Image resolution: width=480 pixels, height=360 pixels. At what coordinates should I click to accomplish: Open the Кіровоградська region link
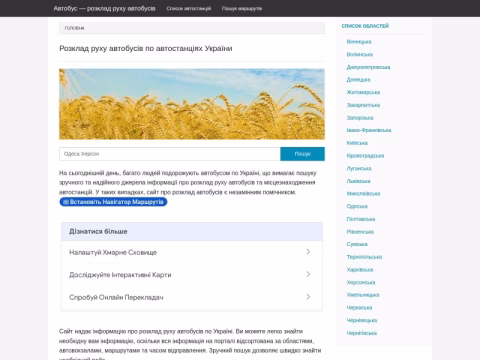(365, 156)
